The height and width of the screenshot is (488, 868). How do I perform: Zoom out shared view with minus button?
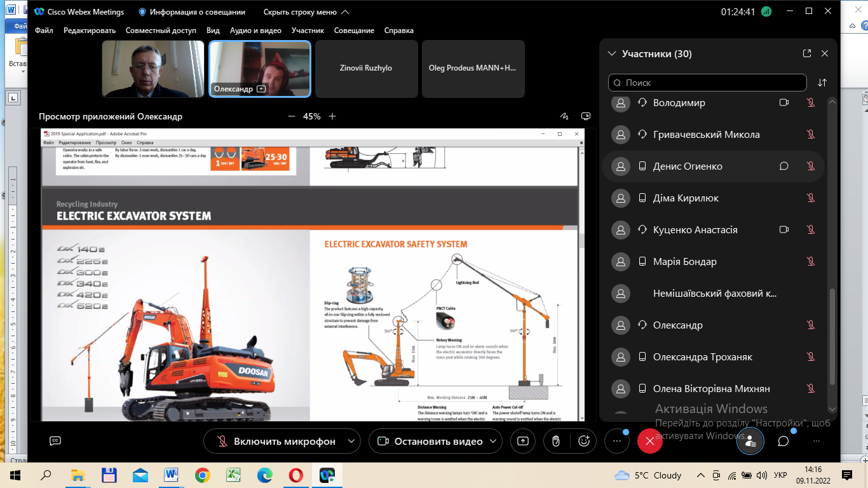coord(292,116)
